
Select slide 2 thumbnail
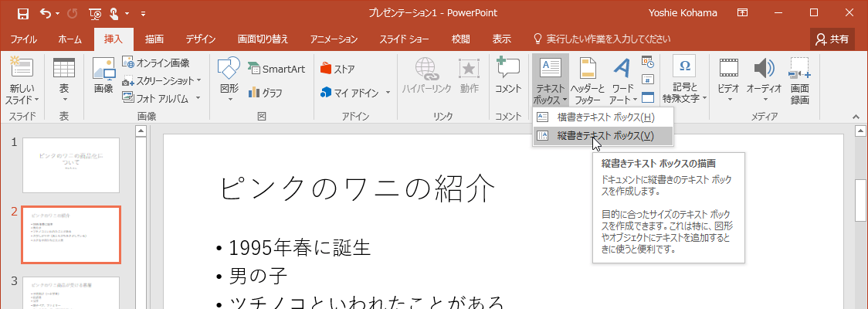(x=71, y=235)
